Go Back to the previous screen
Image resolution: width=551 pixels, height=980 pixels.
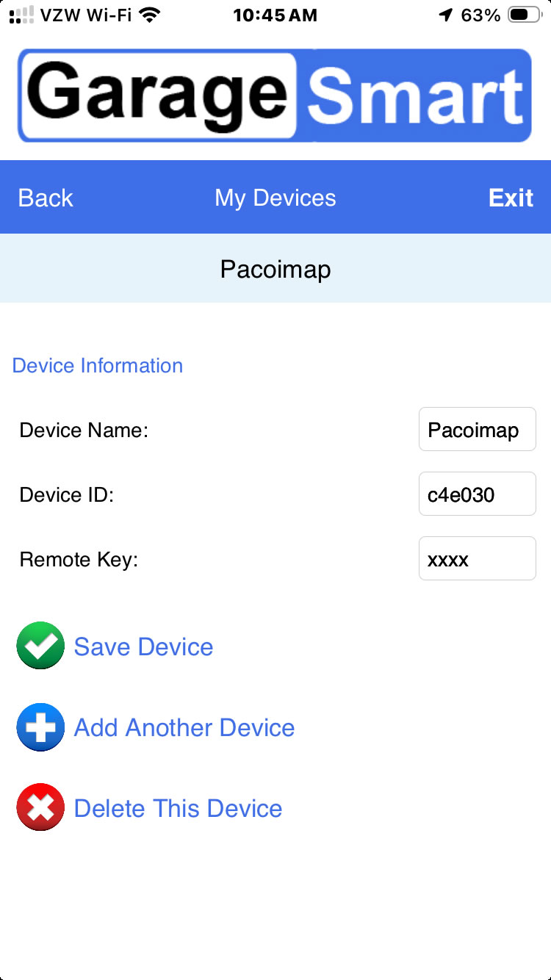46,198
